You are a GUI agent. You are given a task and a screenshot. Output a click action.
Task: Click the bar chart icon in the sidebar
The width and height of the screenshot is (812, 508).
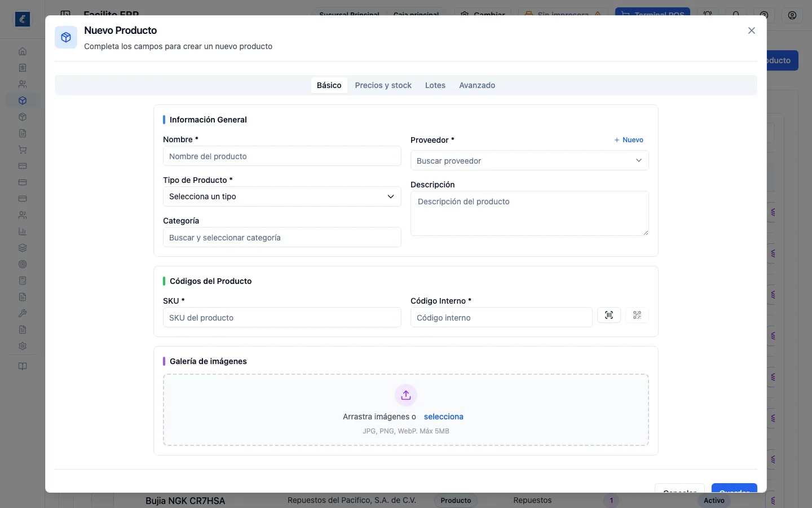point(23,231)
